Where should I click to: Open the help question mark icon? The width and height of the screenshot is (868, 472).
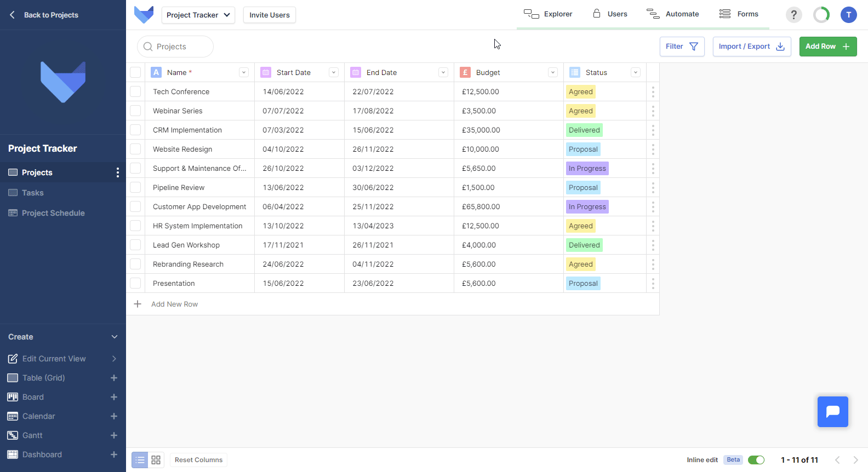point(793,15)
